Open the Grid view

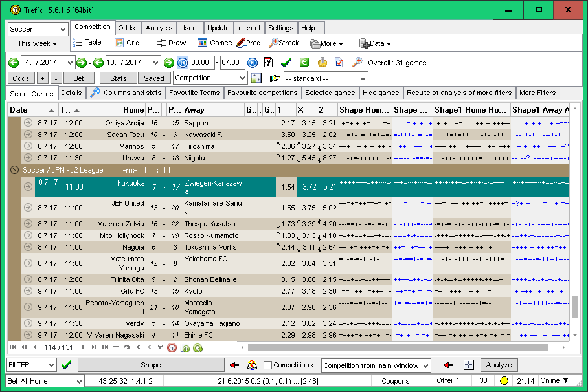tap(119, 43)
